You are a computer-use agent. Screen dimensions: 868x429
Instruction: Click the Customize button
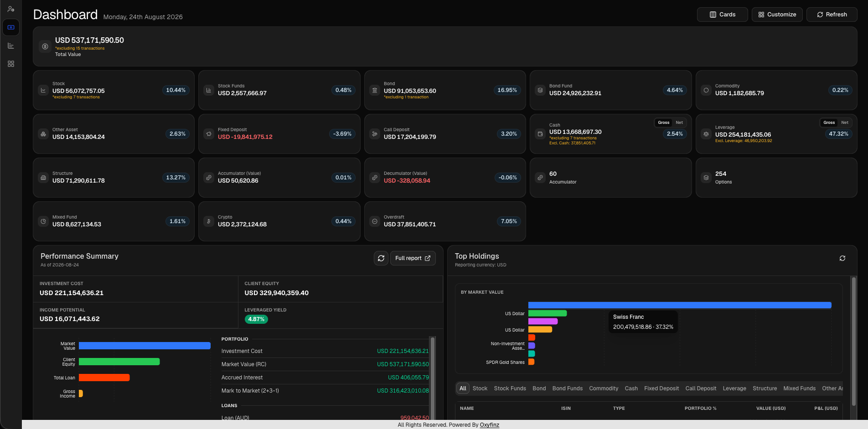click(x=777, y=15)
